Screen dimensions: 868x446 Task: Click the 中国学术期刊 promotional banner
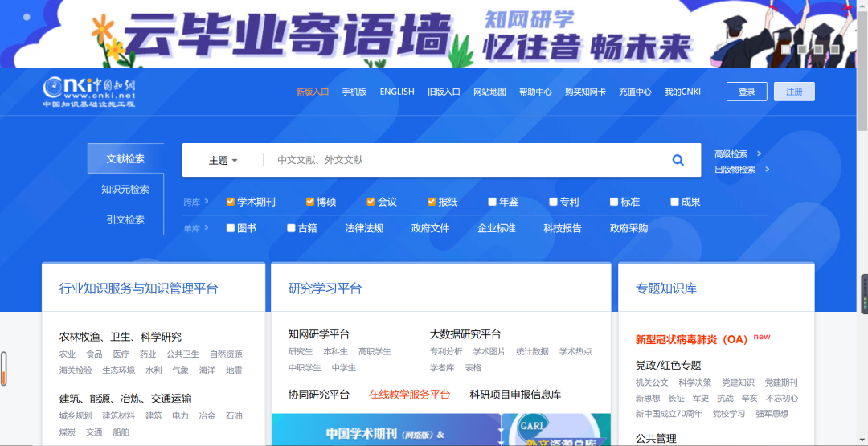pyautogui.click(x=386, y=430)
